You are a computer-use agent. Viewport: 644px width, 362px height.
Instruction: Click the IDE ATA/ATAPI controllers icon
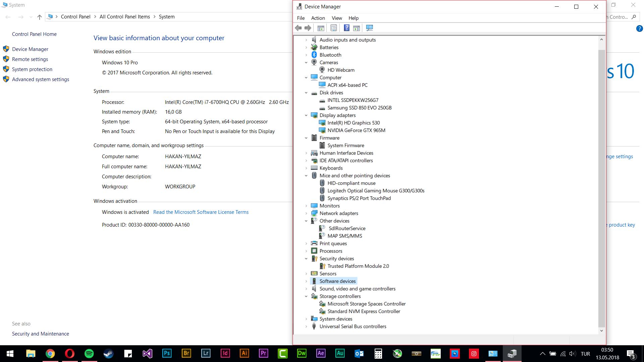pyautogui.click(x=314, y=161)
